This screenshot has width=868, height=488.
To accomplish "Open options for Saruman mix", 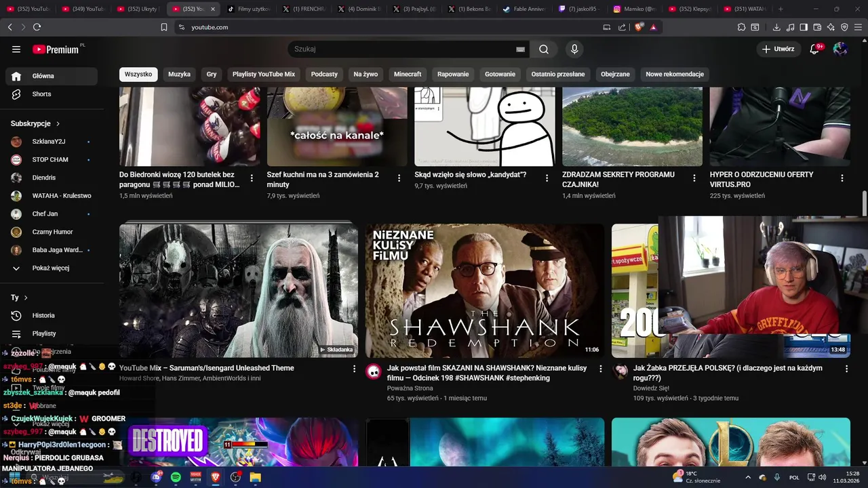I will click(x=354, y=369).
